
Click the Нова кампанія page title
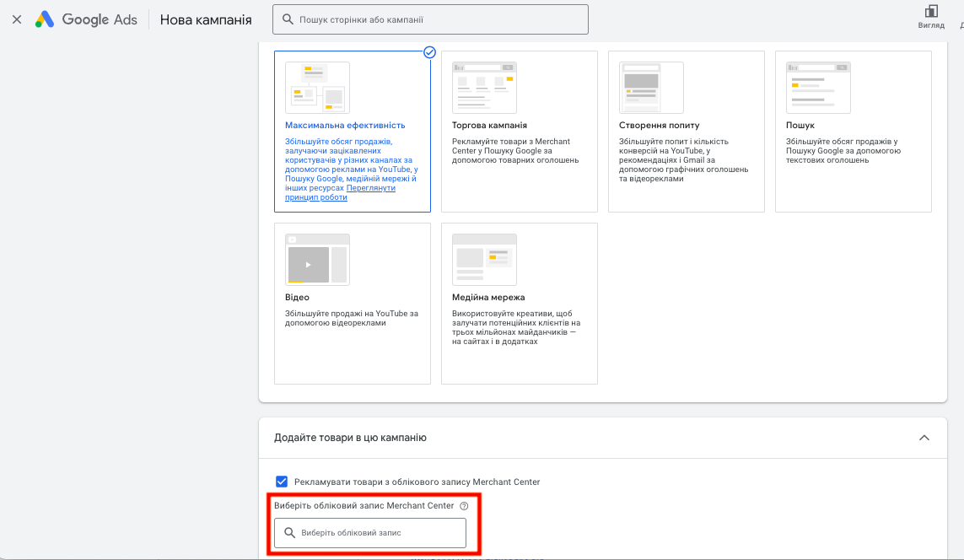(206, 19)
